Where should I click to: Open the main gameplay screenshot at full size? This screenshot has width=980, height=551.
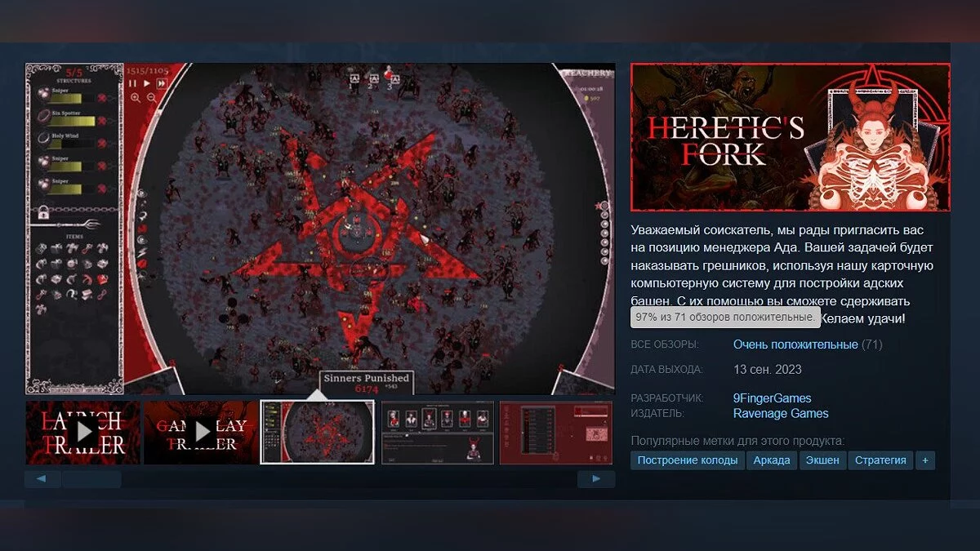[320, 229]
